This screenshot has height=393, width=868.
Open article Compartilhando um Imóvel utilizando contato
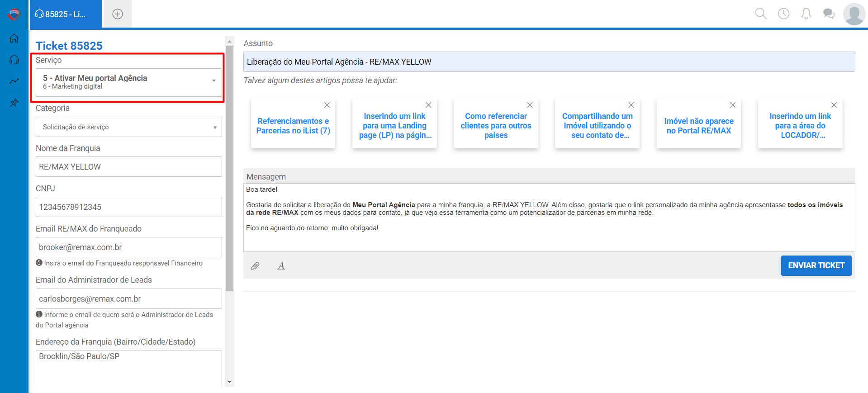pos(597,126)
